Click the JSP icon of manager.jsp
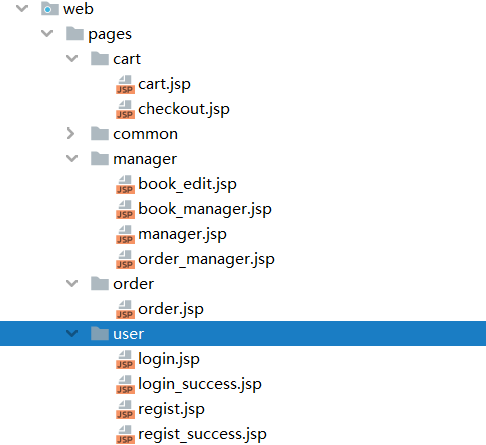 pyautogui.click(x=125, y=234)
